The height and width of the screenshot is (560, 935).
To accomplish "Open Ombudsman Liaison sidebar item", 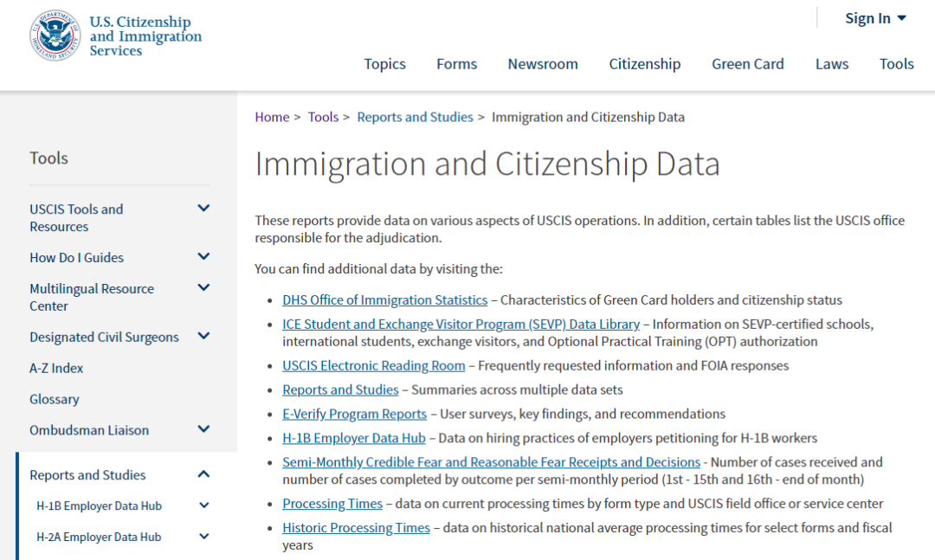I will click(x=89, y=430).
